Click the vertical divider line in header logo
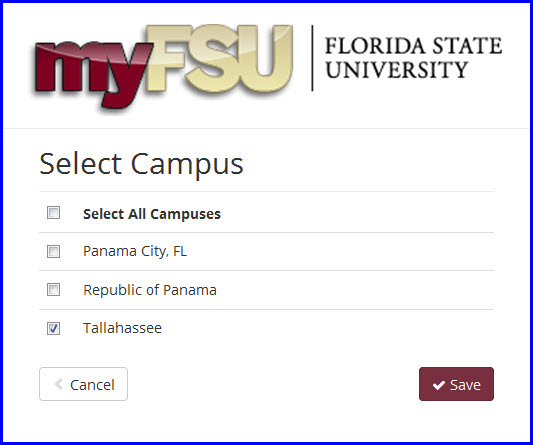This screenshot has width=533, height=445. click(312, 58)
